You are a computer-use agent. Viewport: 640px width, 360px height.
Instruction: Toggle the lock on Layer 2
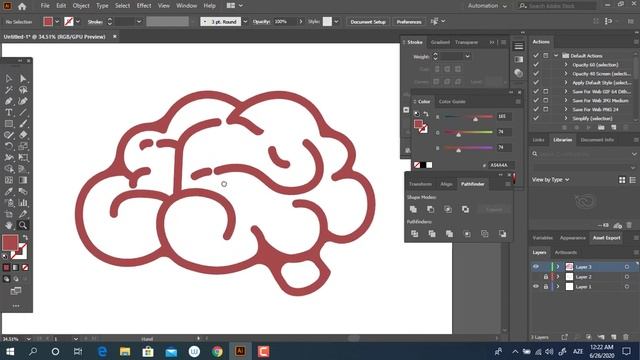(546, 277)
